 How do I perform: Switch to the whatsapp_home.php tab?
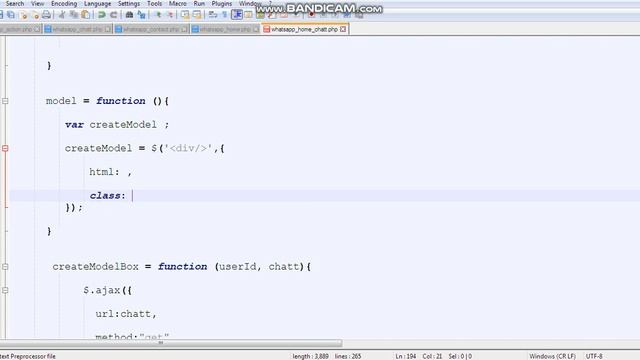[225, 29]
